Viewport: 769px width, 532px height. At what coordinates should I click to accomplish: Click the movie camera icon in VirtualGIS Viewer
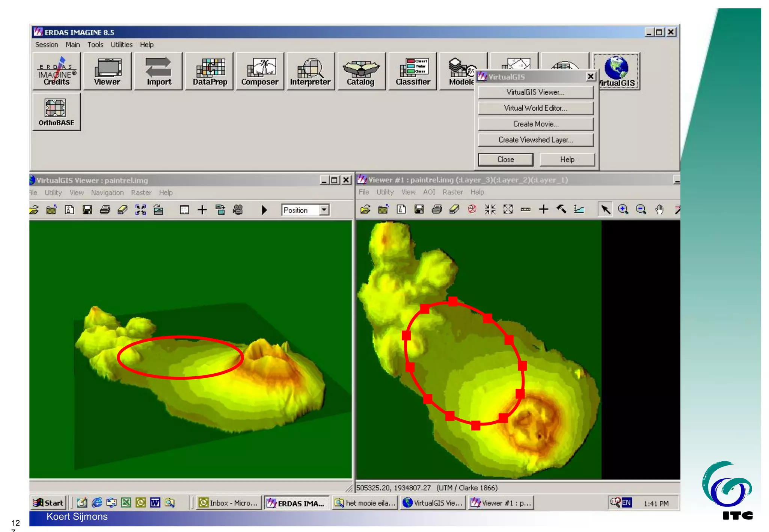238,210
